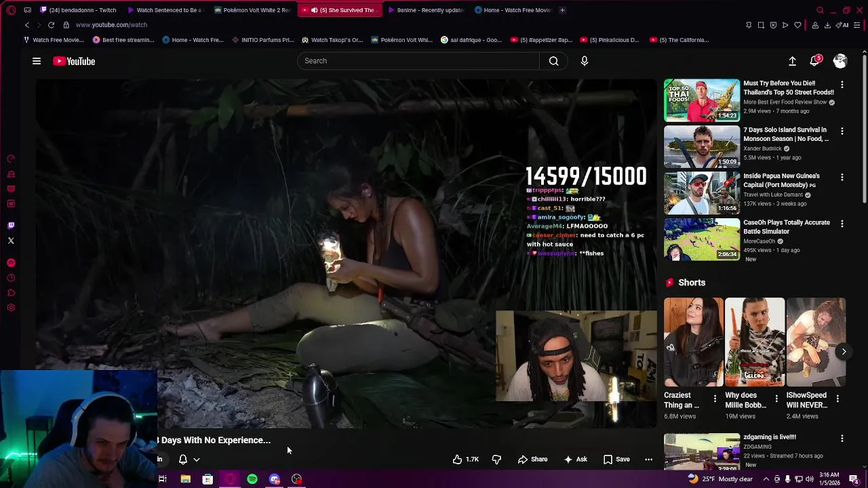The image size is (868, 488).
Task: Open Watch Takopi's bookmark
Action: [332, 40]
